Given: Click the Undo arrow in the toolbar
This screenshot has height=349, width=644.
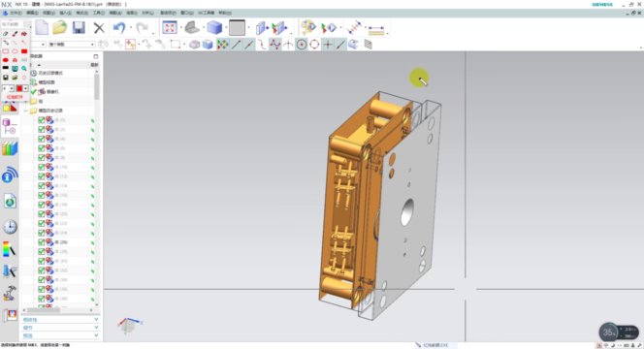Looking at the screenshot, I should pos(119,28).
